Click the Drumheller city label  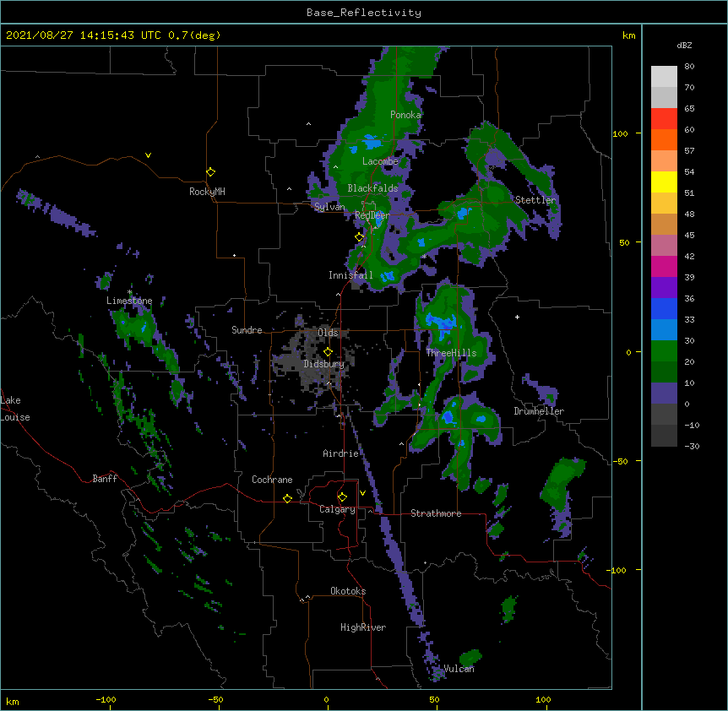539,411
